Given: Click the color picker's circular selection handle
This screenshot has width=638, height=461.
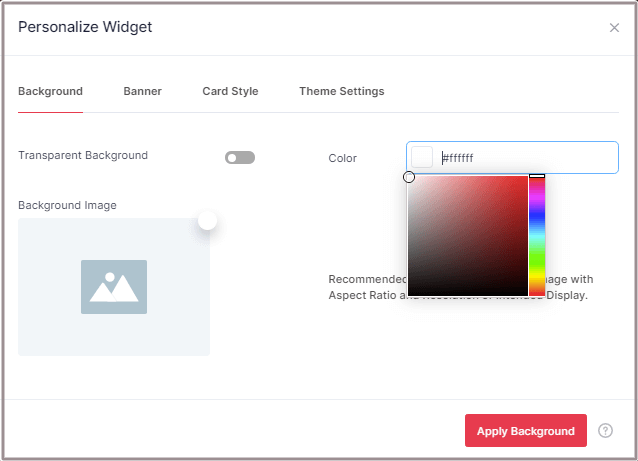Looking at the screenshot, I should [x=409, y=177].
